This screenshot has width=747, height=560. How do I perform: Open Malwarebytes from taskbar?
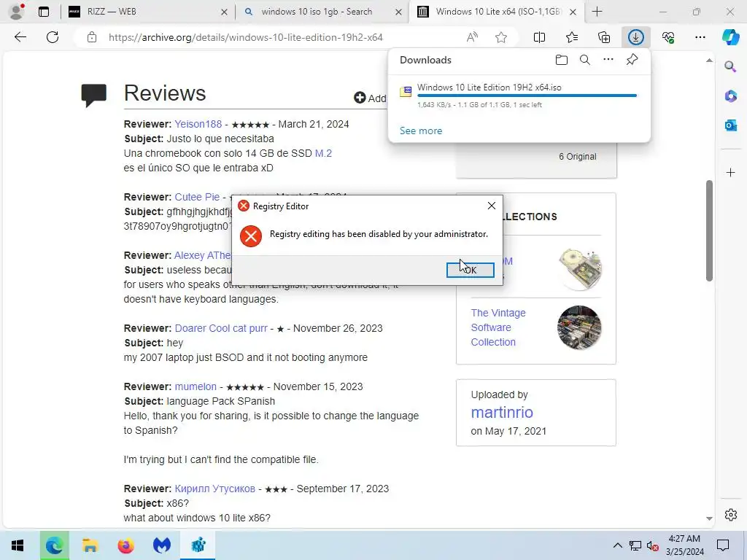(162, 545)
